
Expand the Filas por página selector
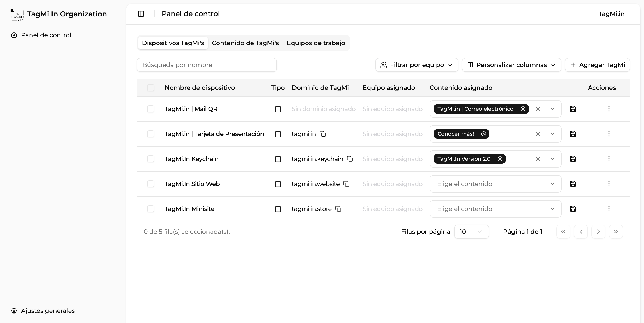pyautogui.click(x=471, y=231)
